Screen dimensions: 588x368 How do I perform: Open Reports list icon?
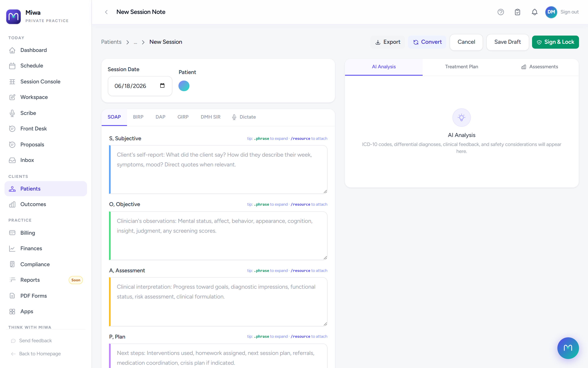coord(12,280)
